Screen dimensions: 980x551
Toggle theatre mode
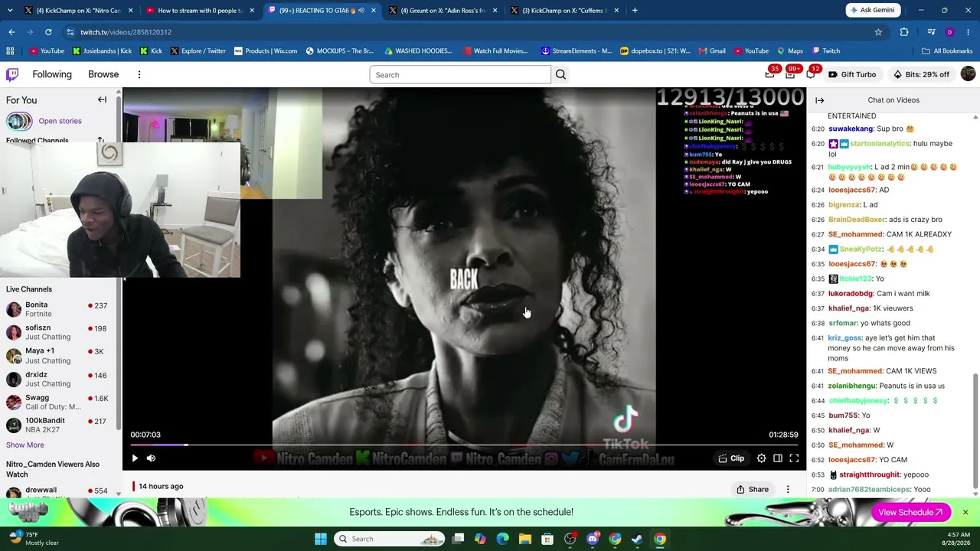pos(778,458)
